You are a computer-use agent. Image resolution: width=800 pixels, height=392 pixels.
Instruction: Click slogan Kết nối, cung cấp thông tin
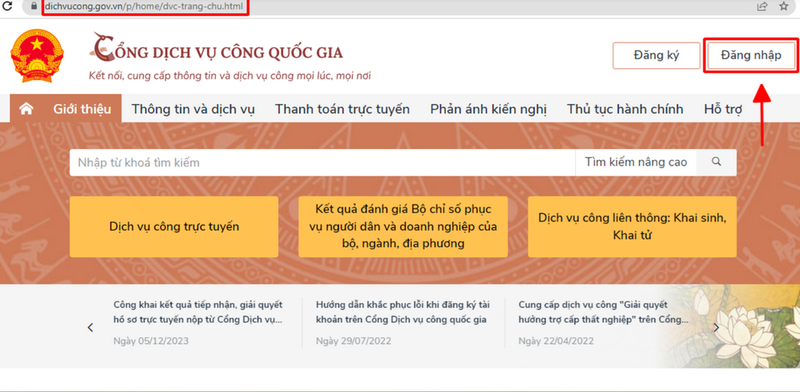click(230, 76)
